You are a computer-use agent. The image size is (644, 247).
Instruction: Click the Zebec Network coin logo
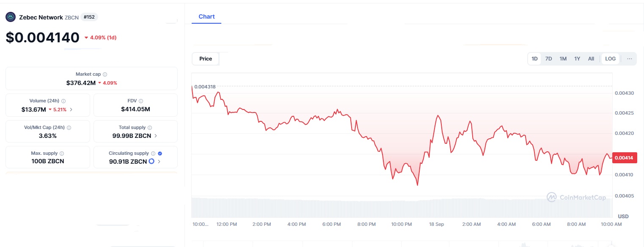coord(11,17)
